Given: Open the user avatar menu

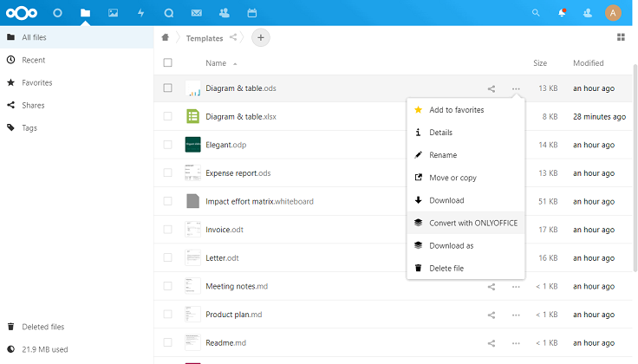Looking at the screenshot, I should click(614, 13).
